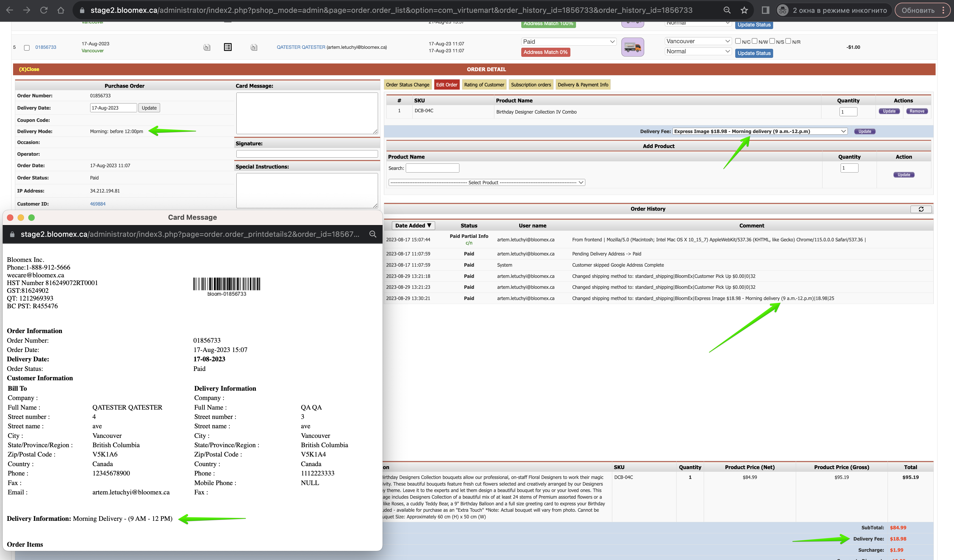Open Delivery & Payment Info tab
The height and width of the screenshot is (560, 954).
click(x=583, y=85)
